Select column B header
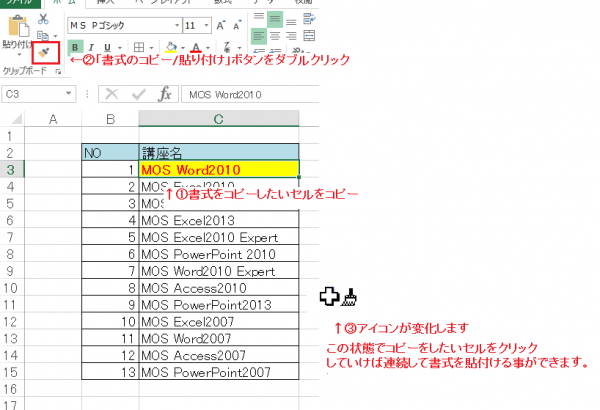The height and width of the screenshot is (410, 600). (x=110, y=119)
